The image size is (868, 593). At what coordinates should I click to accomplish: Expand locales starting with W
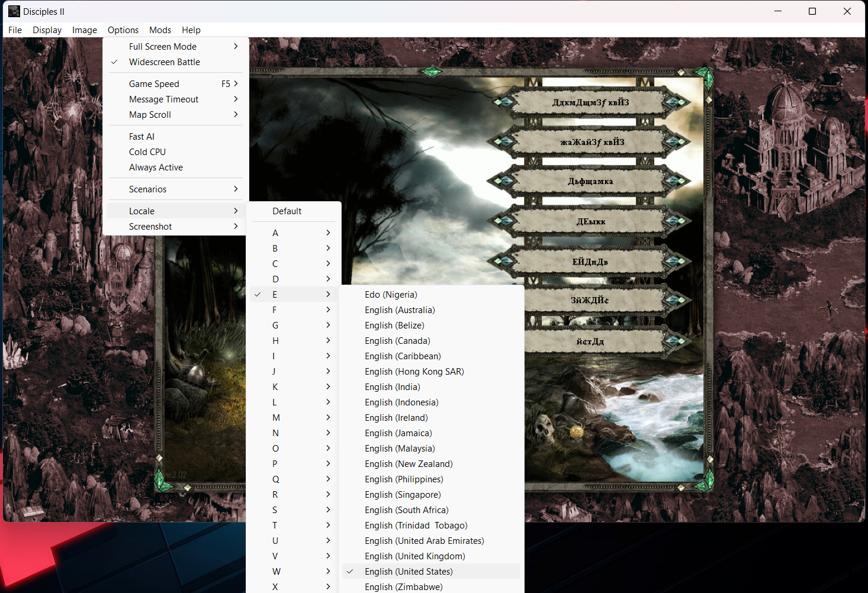294,572
